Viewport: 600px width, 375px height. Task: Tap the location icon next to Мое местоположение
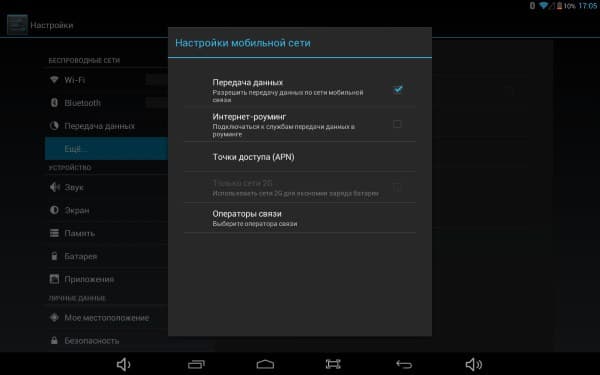(54, 317)
